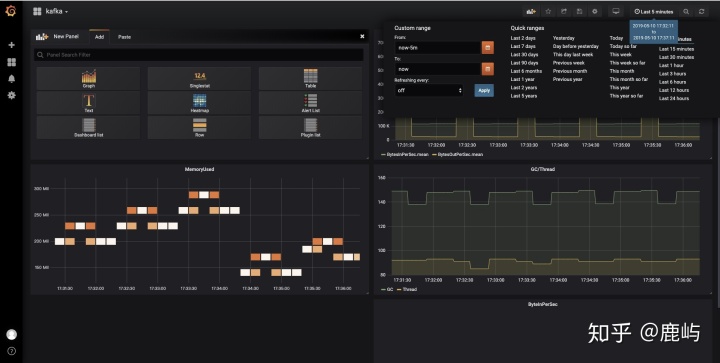
Task: Select This year so far quick range
Action: 626,96
